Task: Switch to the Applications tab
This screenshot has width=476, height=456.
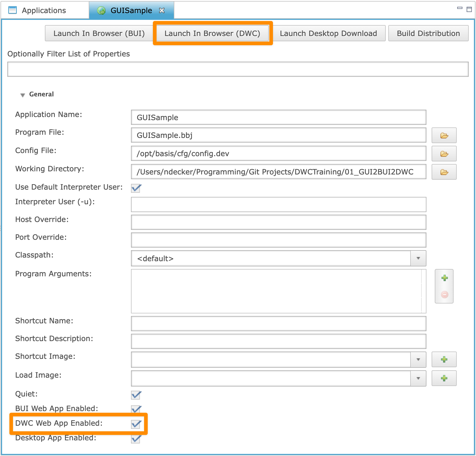Action: 43,10
